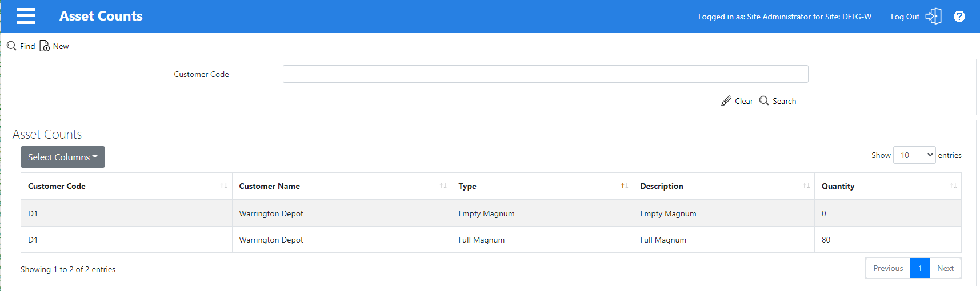Click Warrington Depot in Full Magnum row
The height and width of the screenshot is (291, 980).
coord(271,240)
